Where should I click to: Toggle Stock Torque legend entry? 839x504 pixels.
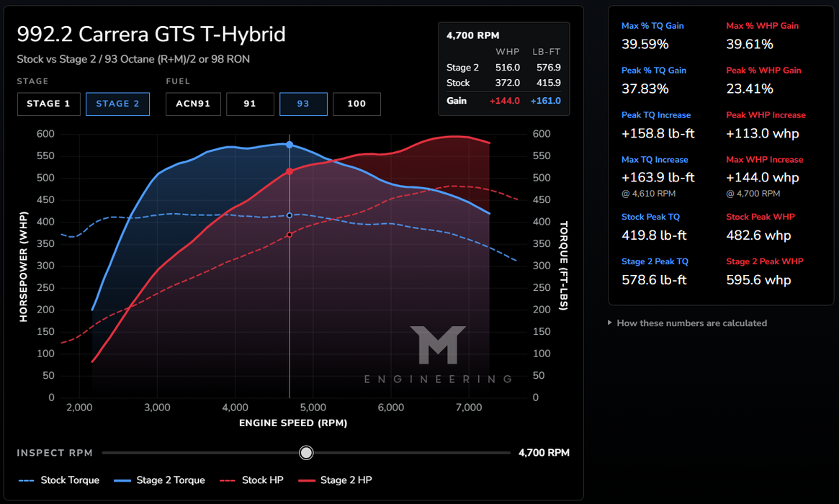coord(59,480)
